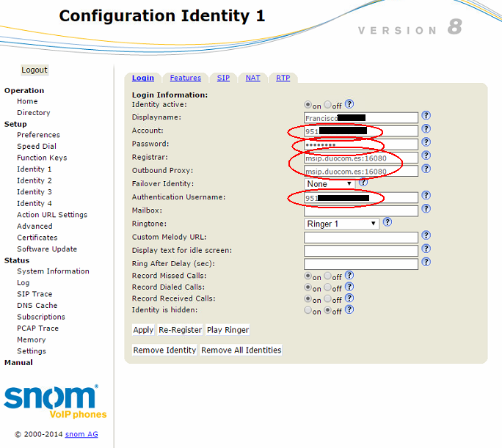The width and height of the screenshot is (502, 448).
Task: Switch to the Features tab
Action: [x=185, y=78]
